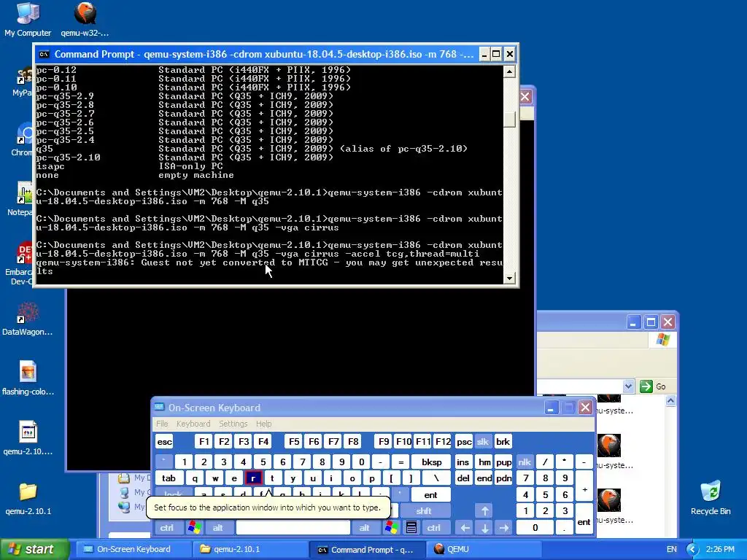Viewport: 747px width, 560px height.
Task: Click the highlighted r key on keyboard
Action: 253,478
